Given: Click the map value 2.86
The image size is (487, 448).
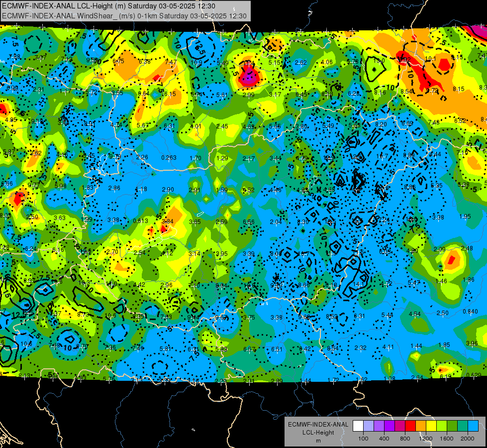Looking at the screenshot, I should 114,188.
